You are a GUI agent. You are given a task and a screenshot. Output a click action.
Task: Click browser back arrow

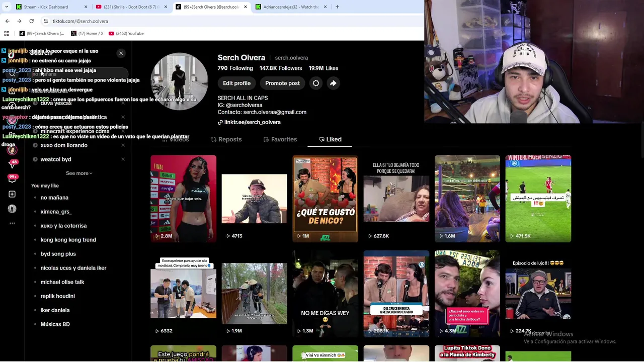point(7,21)
